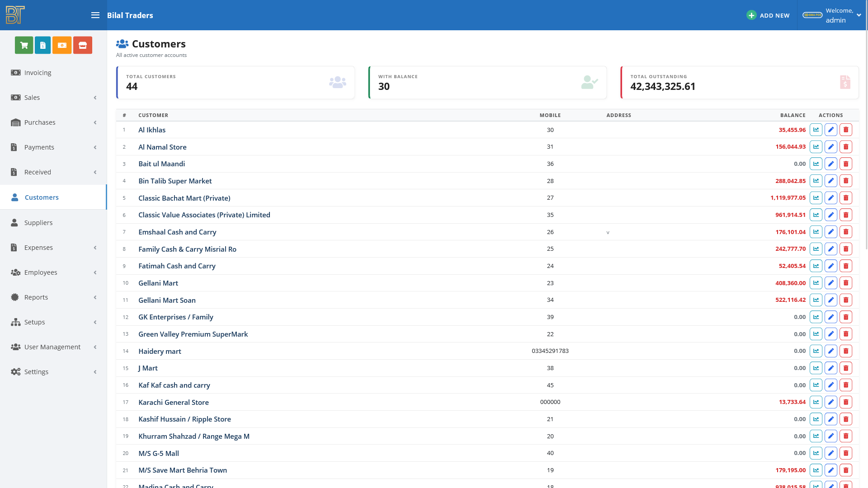Open ledger chart for Gellani Mart Soan
The image size is (868, 488).
pos(816,300)
